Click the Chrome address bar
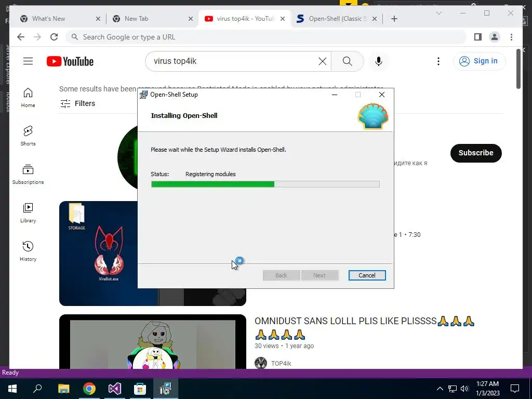Image resolution: width=532 pixels, height=399 pixels. (267, 37)
